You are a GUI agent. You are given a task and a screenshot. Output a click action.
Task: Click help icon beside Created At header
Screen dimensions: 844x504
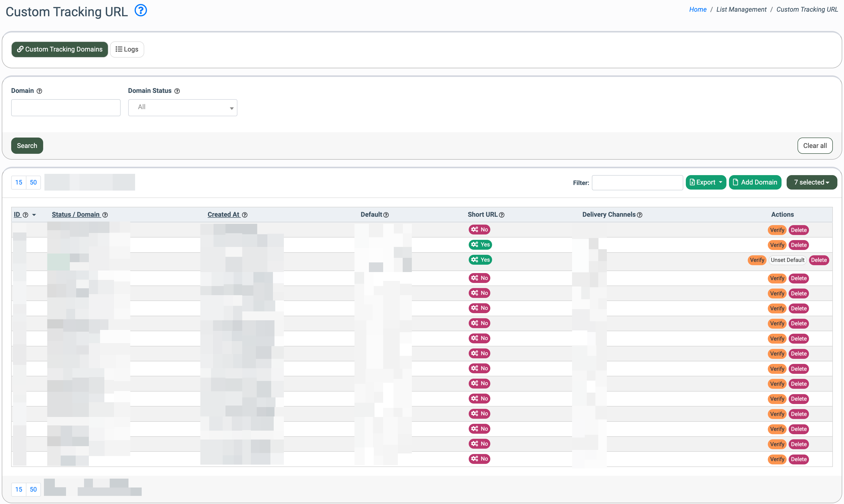click(x=245, y=215)
